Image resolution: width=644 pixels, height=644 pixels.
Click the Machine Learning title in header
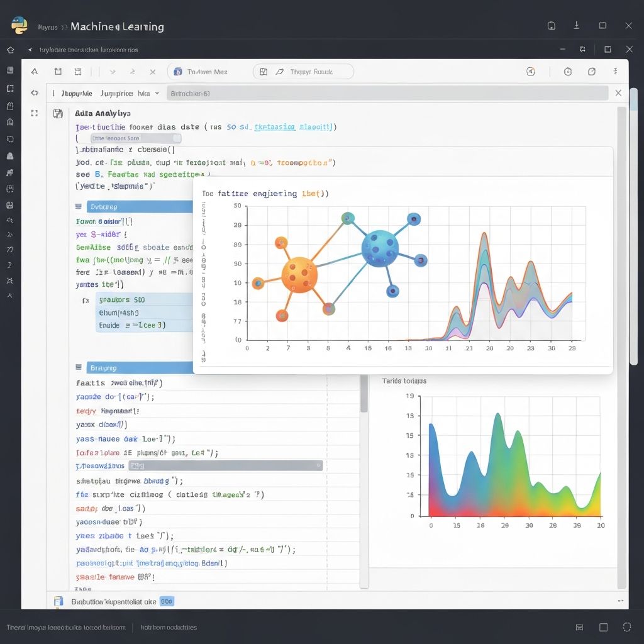click(117, 26)
